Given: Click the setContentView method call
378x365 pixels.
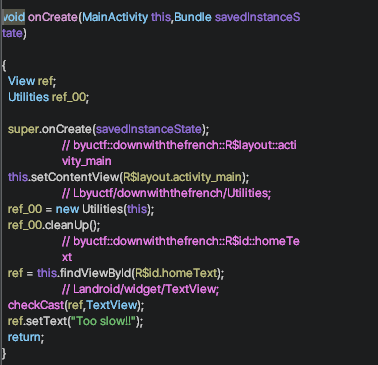Looking at the screenshot, I should 75,177.
